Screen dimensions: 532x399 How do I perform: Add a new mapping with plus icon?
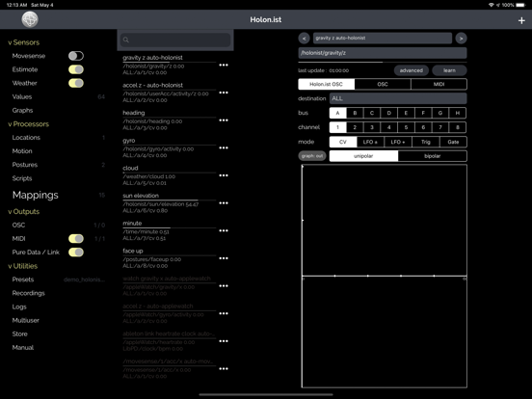521,20
